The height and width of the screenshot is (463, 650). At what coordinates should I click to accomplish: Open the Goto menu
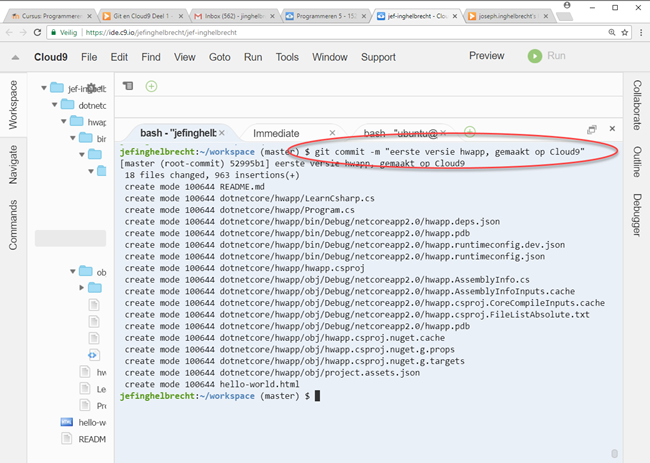point(220,57)
